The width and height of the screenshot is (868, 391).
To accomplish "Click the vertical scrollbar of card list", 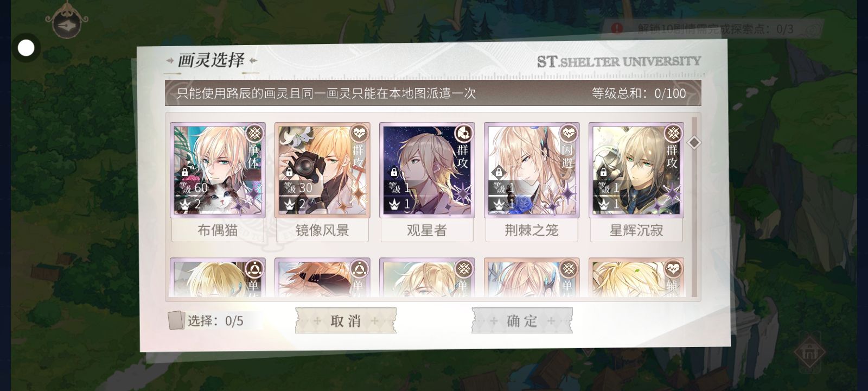I will click(694, 207).
